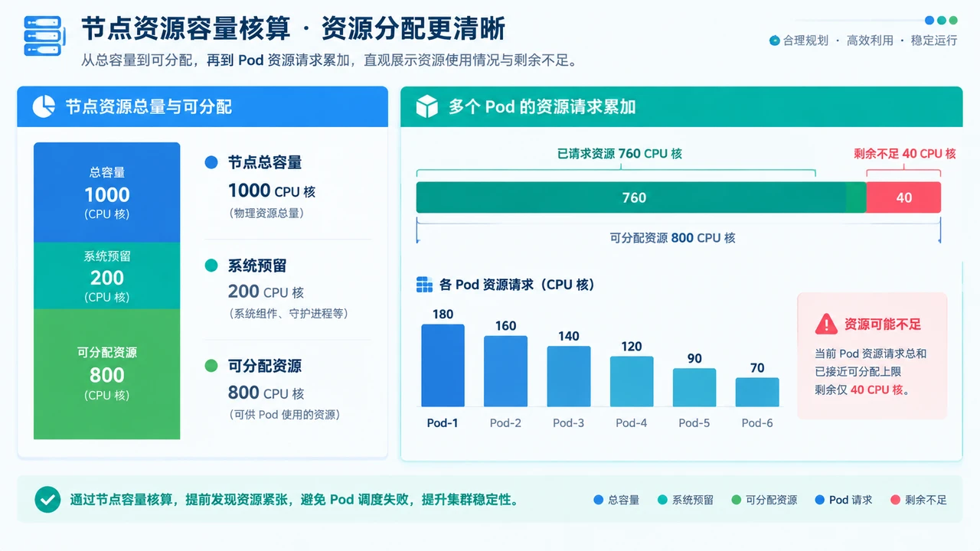Click the Pod-3 bar with value 140
The width and height of the screenshot is (980, 551).
[x=569, y=377]
